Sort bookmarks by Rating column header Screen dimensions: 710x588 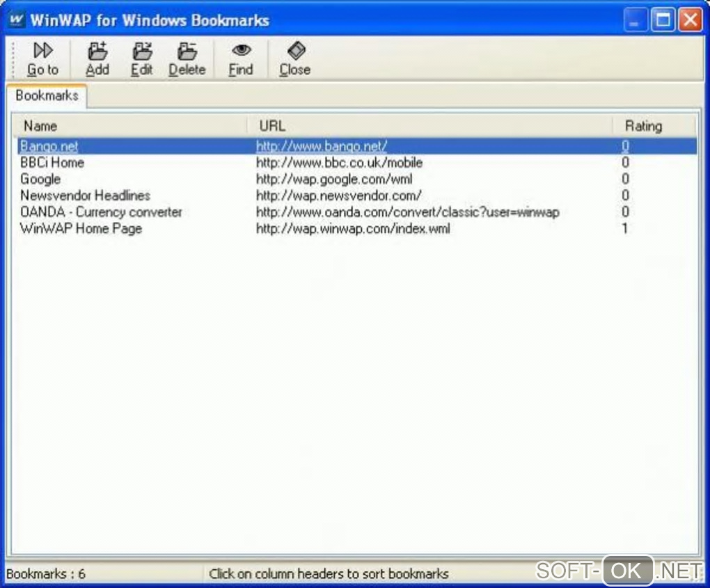pos(654,126)
